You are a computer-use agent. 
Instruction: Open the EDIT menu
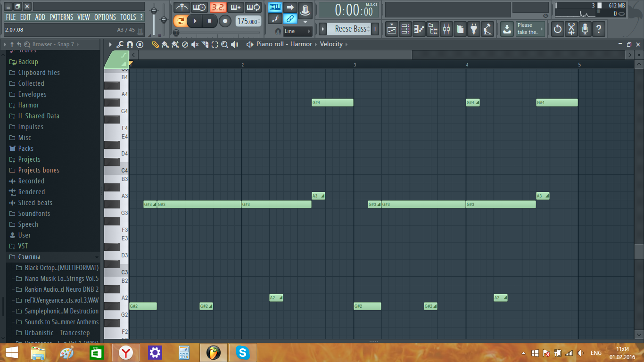[25, 17]
